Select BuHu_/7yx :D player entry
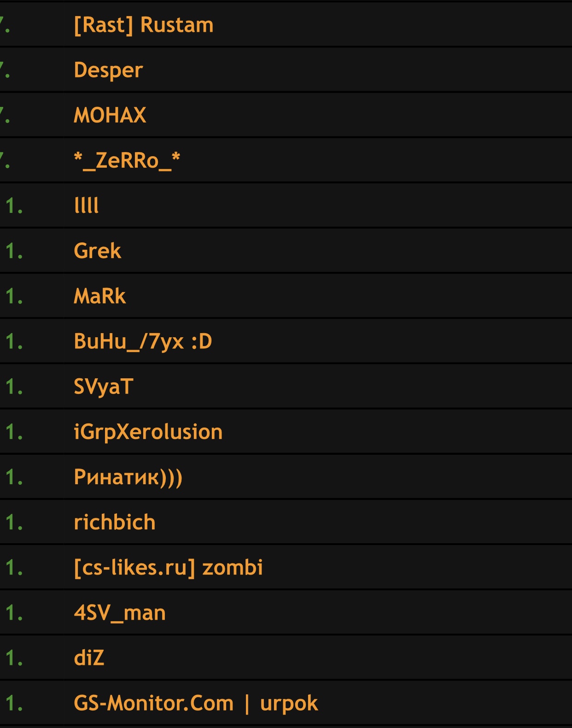Screen dimensions: 572x728 pos(143,341)
